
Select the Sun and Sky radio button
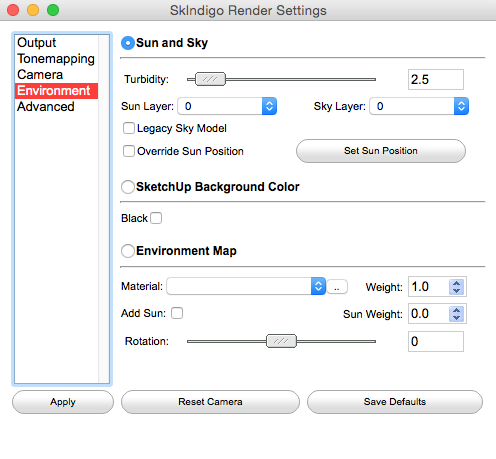(x=128, y=43)
